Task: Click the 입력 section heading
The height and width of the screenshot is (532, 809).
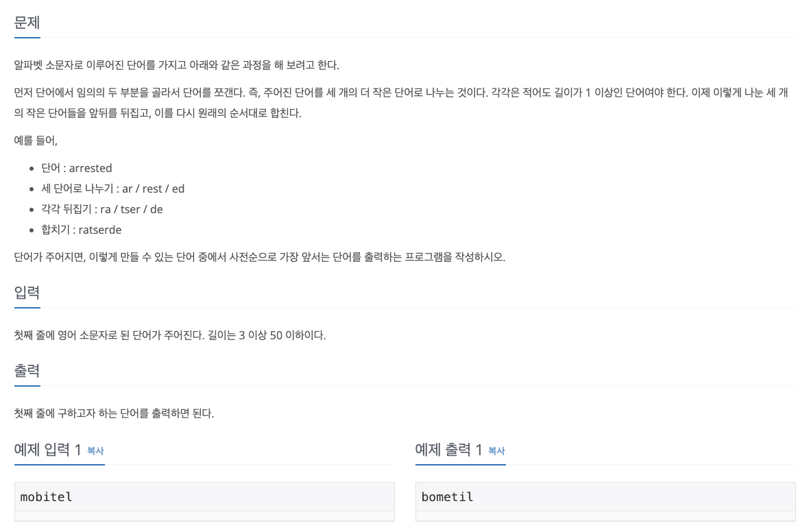Action: coord(27,293)
